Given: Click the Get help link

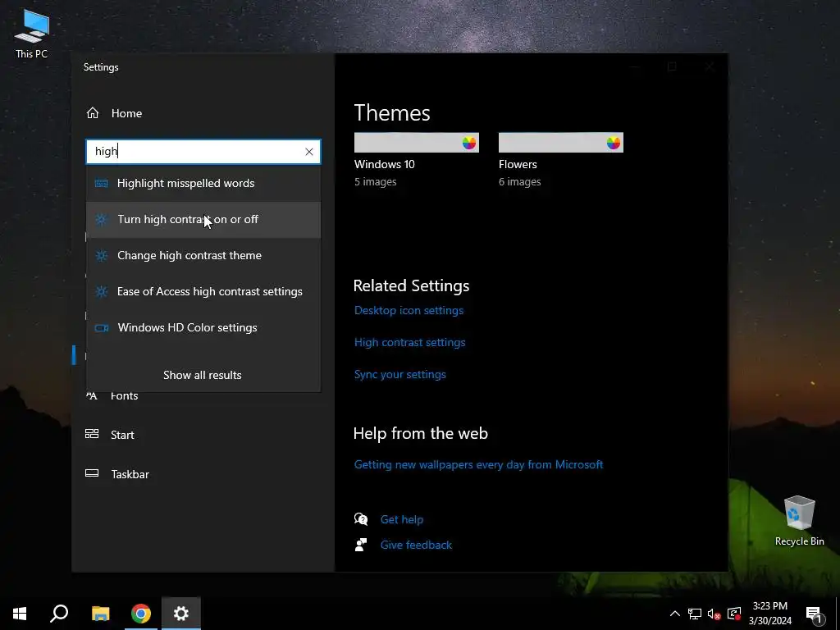Looking at the screenshot, I should pos(402,519).
